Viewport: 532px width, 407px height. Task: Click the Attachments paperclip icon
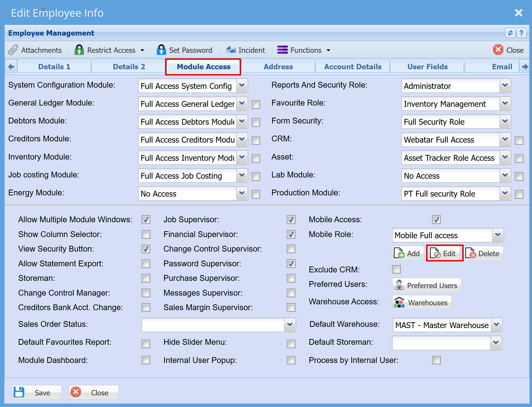pos(13,50)
